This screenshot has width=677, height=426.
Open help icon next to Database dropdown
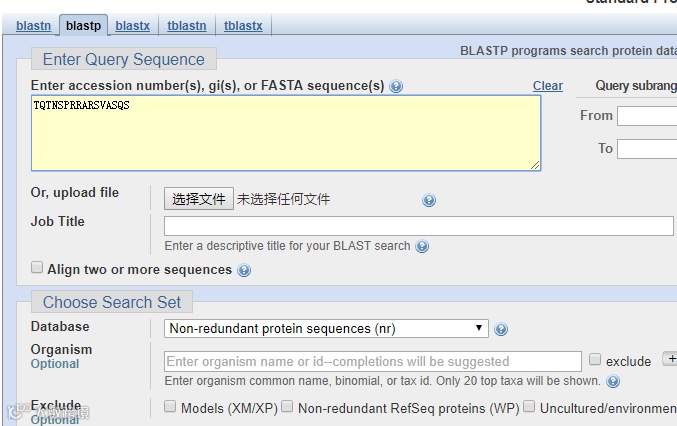click(501, 329)
